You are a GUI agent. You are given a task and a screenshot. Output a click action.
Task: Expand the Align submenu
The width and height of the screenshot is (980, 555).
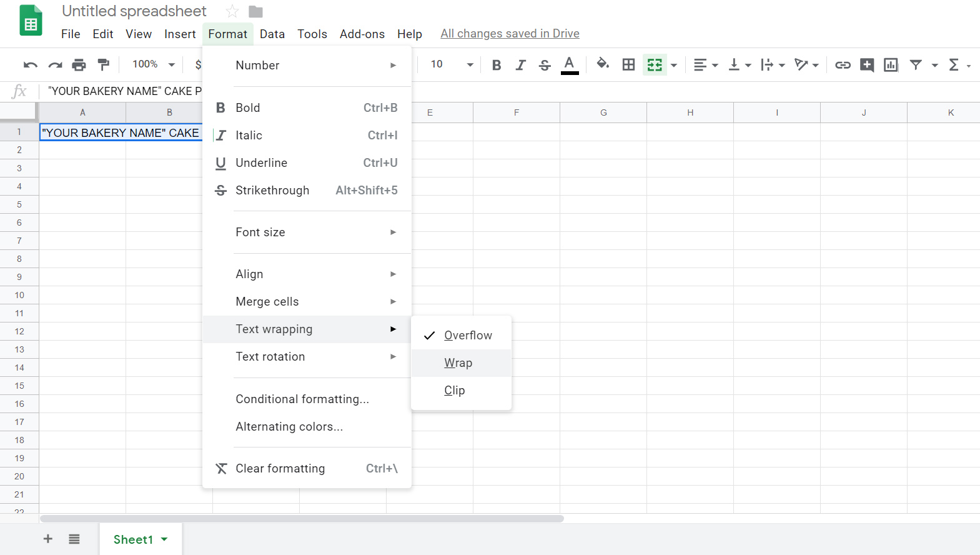pyautogui.click(x=307, y=274)
